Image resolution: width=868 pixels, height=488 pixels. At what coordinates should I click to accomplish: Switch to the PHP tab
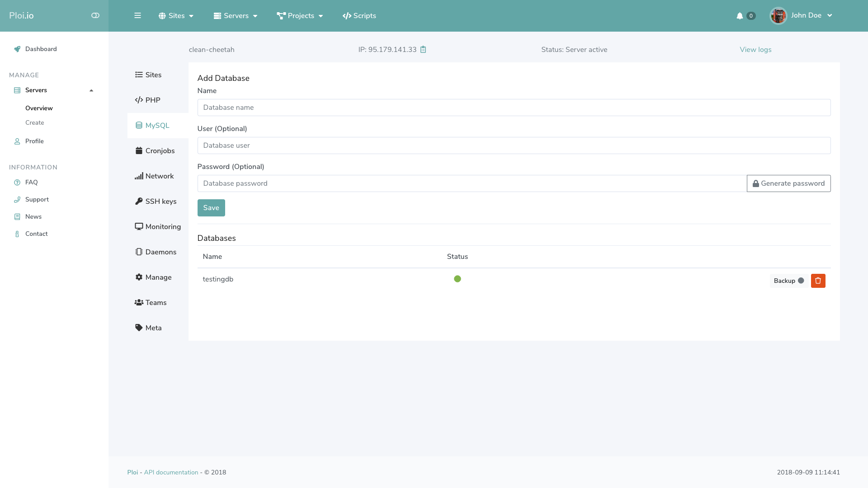click(158, 100)
